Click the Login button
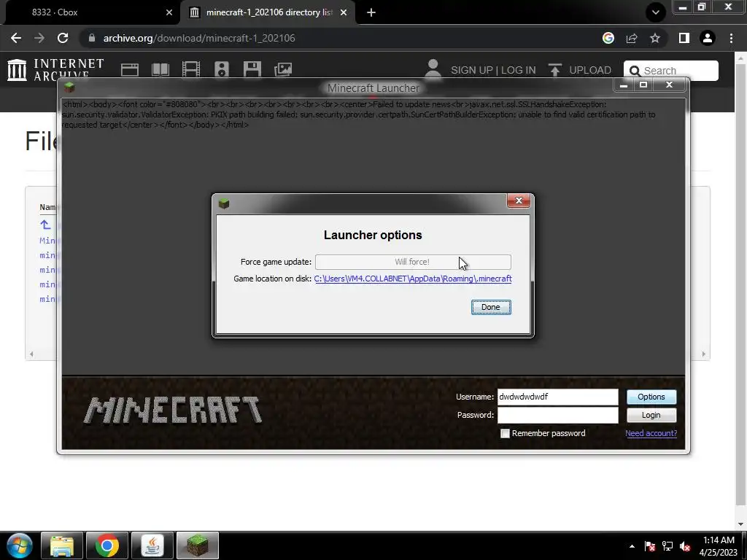Image resolution: width=747 pixels, height=560 pixels. (x=651, y=415)
